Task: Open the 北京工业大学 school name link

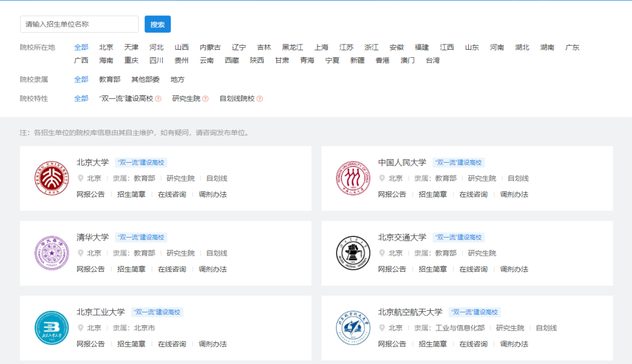Action: [101, 312]
